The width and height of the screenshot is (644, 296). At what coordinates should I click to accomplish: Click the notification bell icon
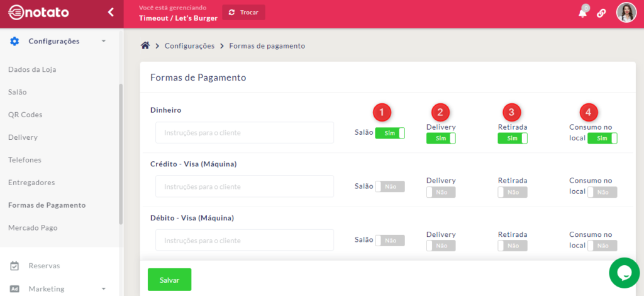(x=582, y=13)
